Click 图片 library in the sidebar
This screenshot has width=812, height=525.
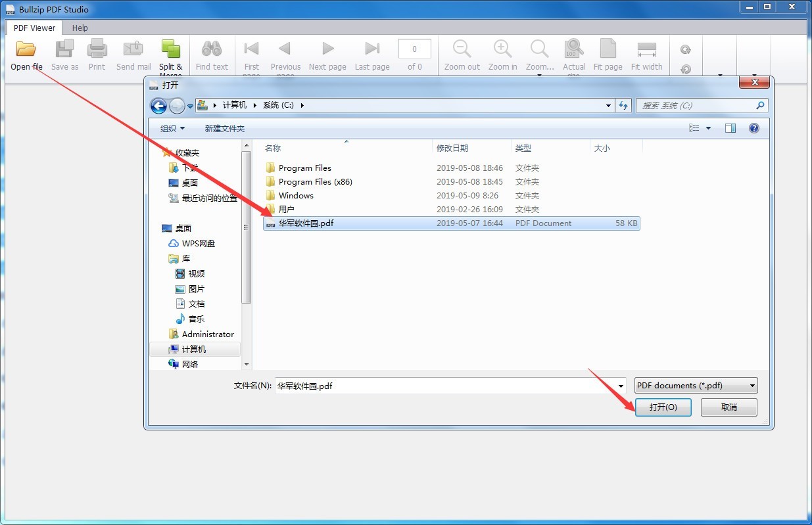click(197, 289)
